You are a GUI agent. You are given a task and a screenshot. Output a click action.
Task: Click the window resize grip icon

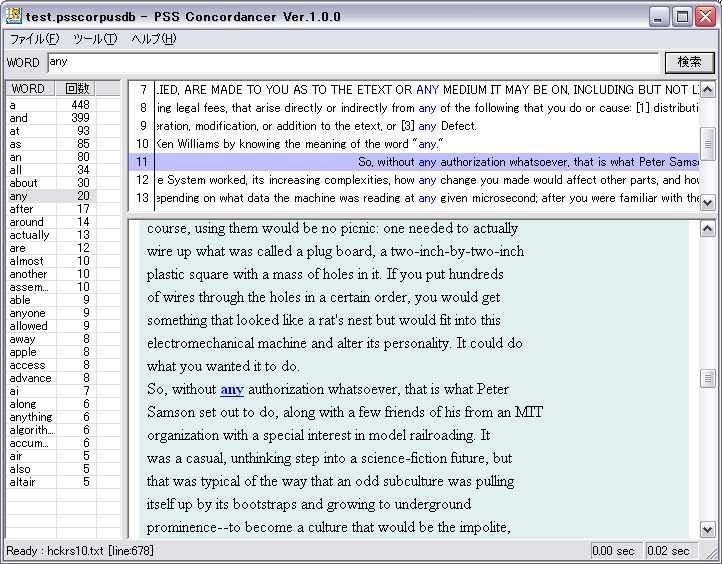710,552
